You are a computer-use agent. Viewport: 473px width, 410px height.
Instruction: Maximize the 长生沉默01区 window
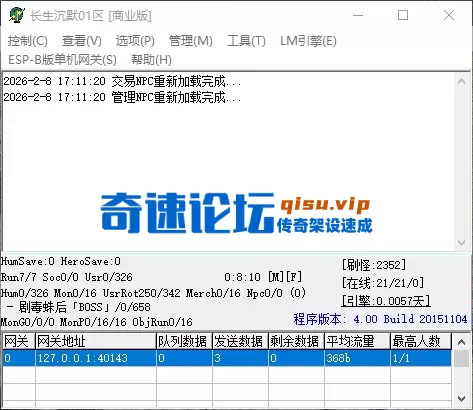tap(403, 15)
